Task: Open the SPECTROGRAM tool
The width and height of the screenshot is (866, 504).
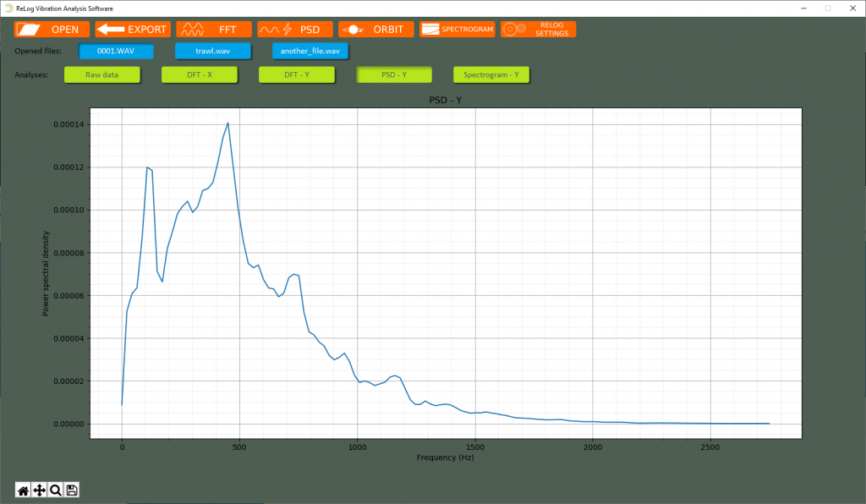Action: pos(458,30)
